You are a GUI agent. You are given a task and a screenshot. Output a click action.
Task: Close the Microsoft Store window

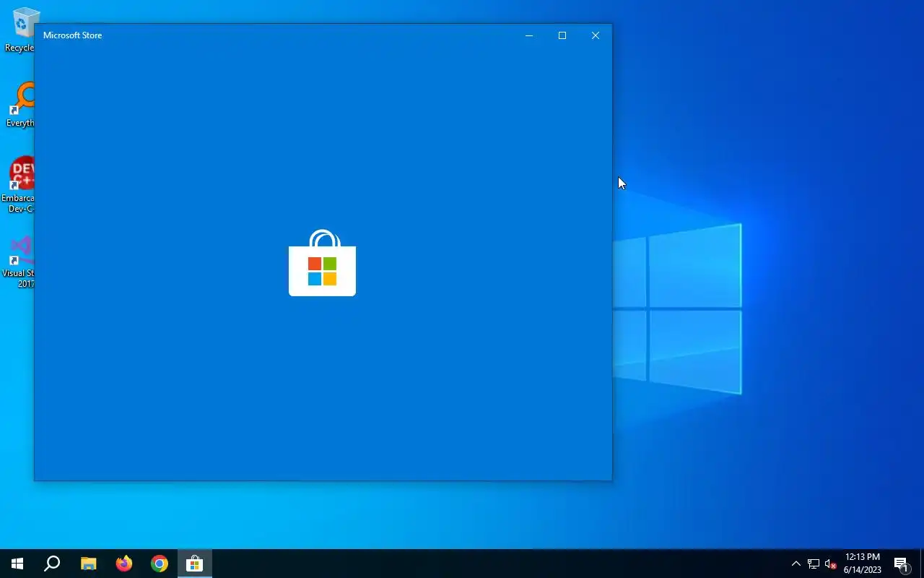(x=596, y=35)
